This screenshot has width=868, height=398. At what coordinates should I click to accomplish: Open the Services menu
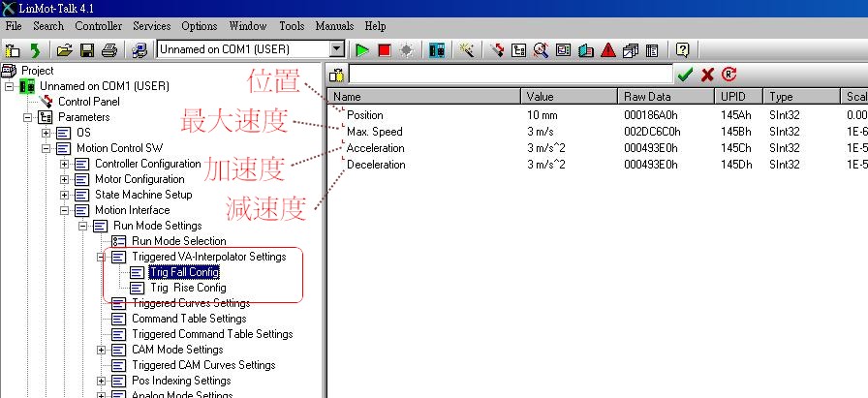pyautogui.click(x=152, y=26)
